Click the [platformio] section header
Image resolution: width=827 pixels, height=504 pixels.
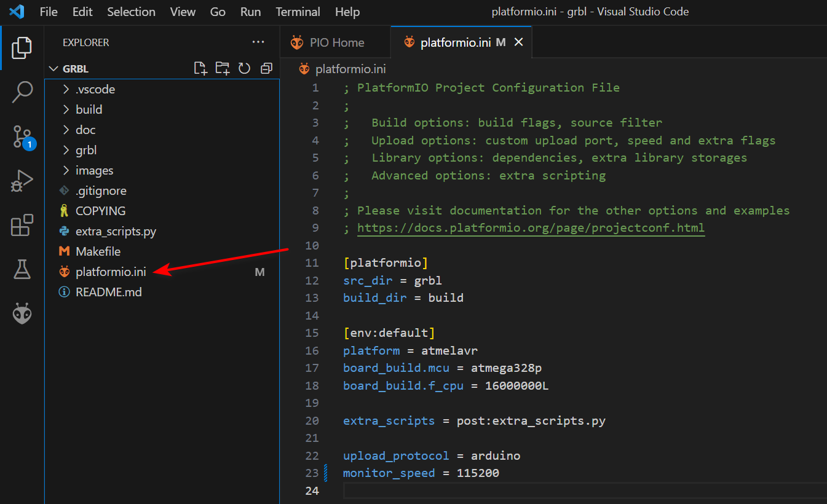pos(386,263)
